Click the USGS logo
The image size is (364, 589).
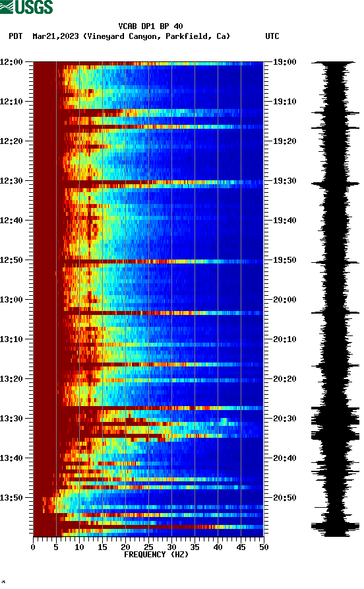tap(26, 7)
